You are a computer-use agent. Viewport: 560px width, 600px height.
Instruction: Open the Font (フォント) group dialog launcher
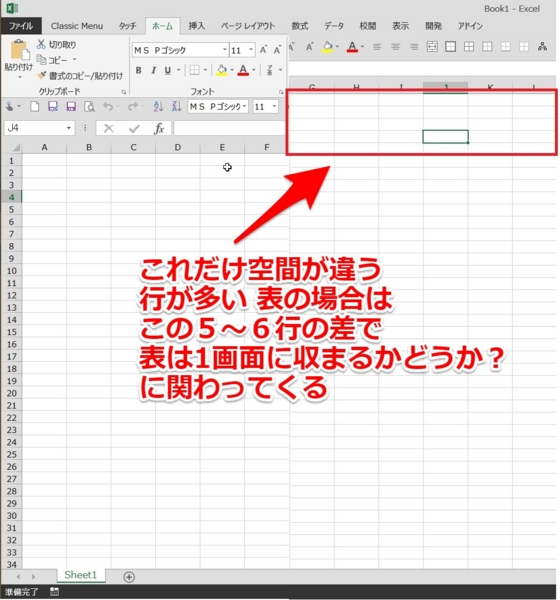(x=281, y=92)
